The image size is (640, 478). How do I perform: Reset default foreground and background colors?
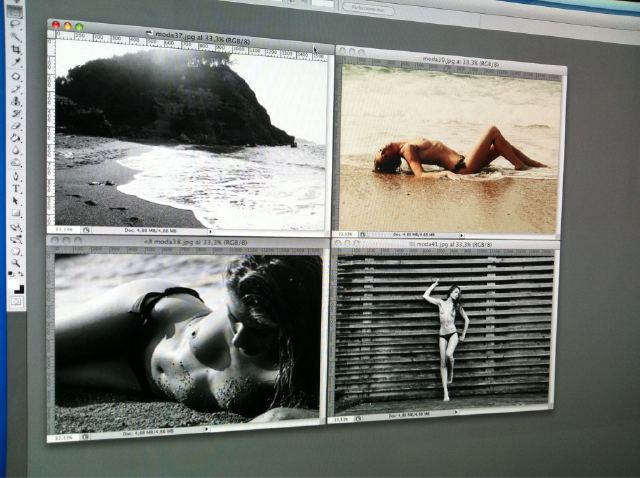11,273
